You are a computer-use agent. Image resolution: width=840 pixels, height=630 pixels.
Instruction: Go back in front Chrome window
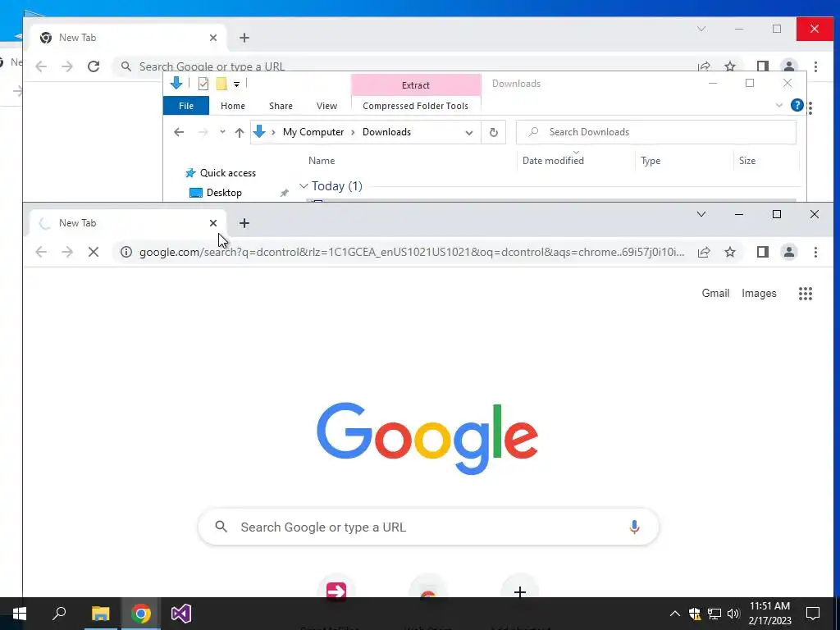coord(41,252)
